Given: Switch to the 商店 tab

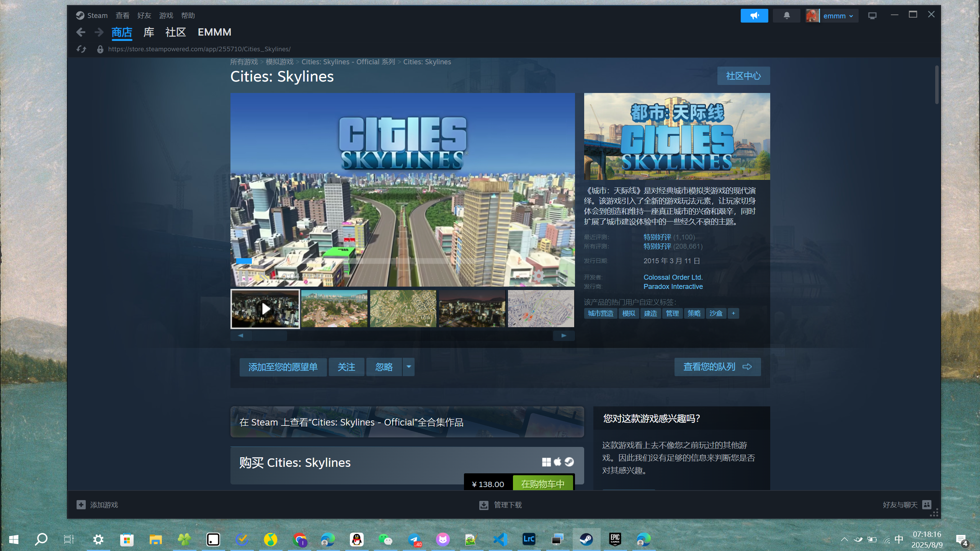Looking at the screenshot, I should tap(122, 32).
